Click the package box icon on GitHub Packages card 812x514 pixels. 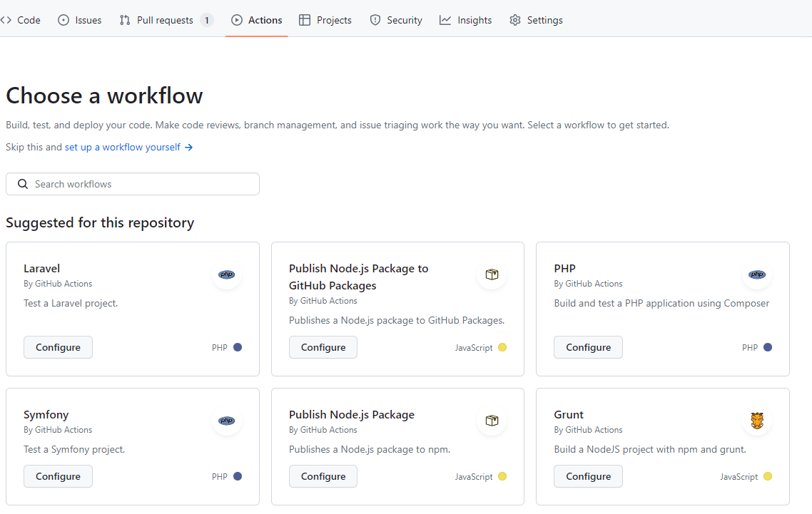[492, 274]
